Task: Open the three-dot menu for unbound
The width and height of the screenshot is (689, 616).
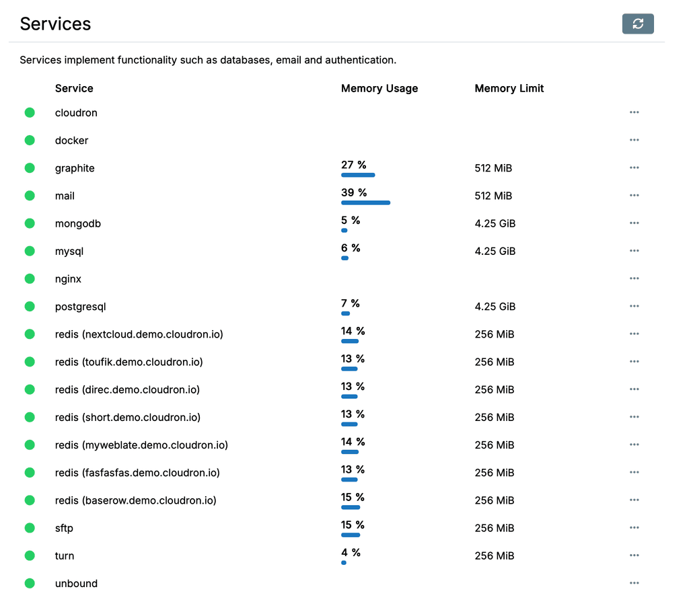Action: (x=634, y=583)
